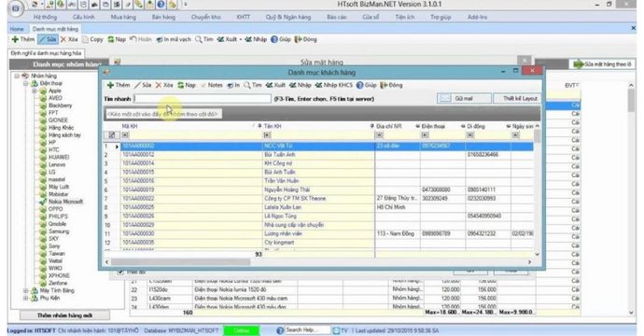The height and width of the screenshot is (336, 644).
Task: Click Sửa edit in main toolbar
Action: point(48,39)
